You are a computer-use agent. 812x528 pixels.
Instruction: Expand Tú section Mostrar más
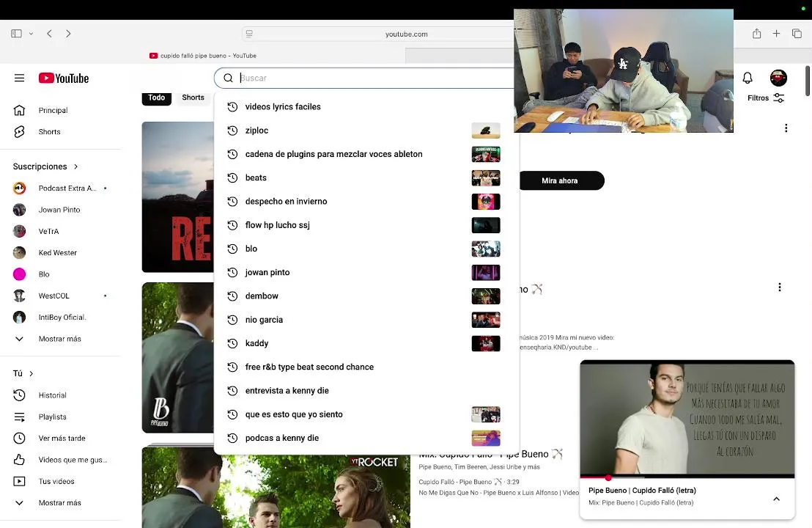click(61, 502)
